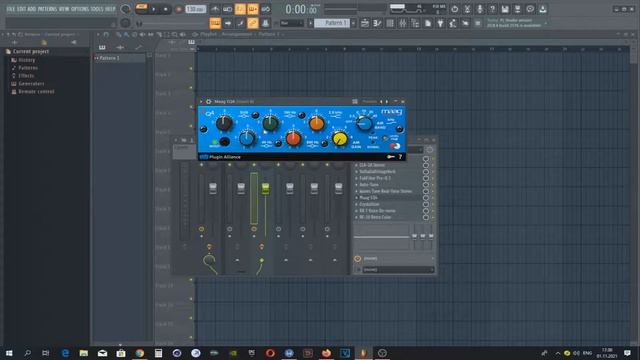Click the transport Play button
Viewport: 640px width, 360px height.
pyautogui.click(x=154, y=9)
